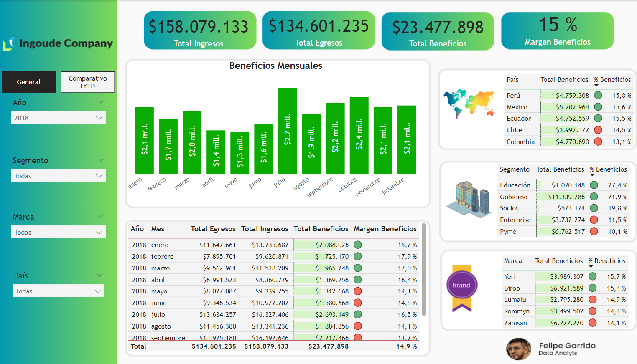This screenshot has height=364, width=637.
Task: Sort by Total Egresos column header
Action: [x=213, y=229]
